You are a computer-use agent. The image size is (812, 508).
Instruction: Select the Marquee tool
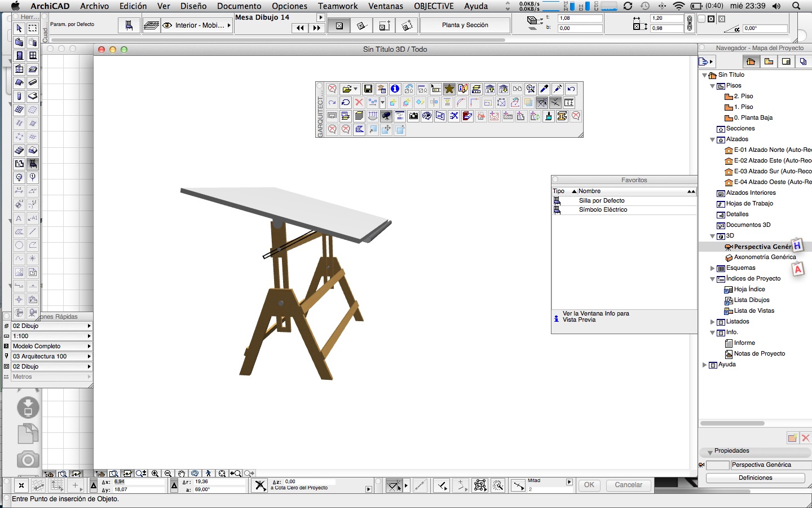tap(33, 29)
